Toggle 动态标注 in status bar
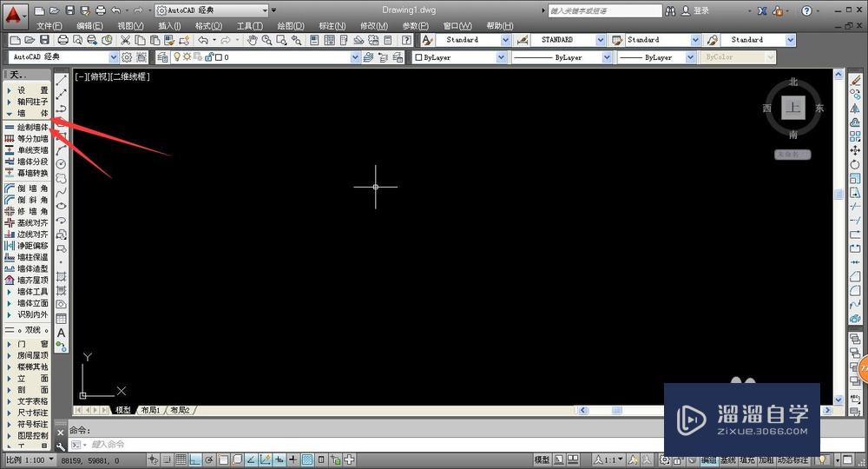 point(792,460)
